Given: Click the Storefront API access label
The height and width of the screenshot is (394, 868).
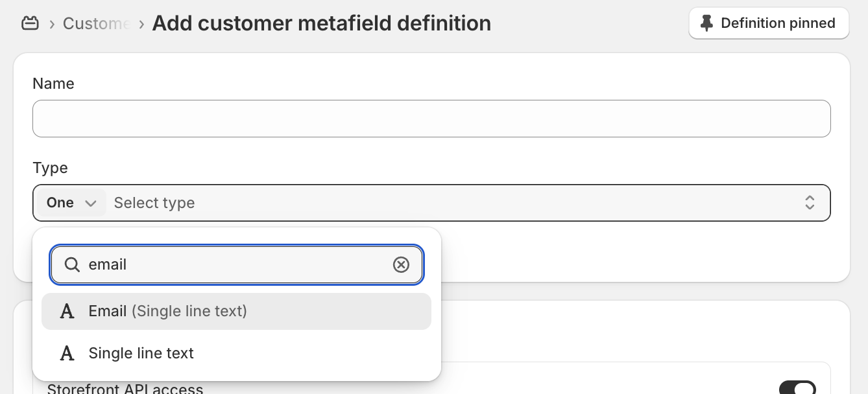Looking at the screenshot, I should (x=125, y=389).
